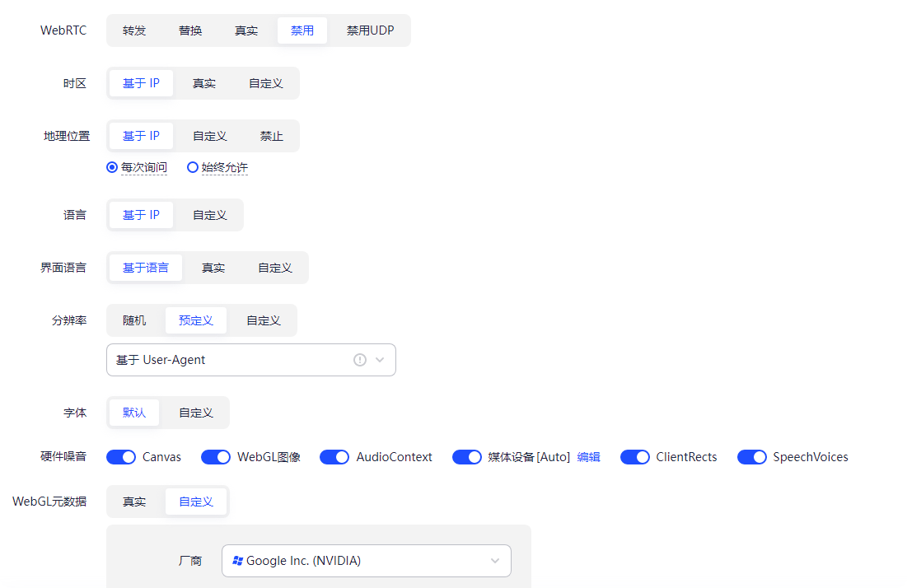Screen dimensions: 907x588
Task: Click the Windows logo icon beside Google Inc. (NVIDIA)
Action: click(236, 560)
